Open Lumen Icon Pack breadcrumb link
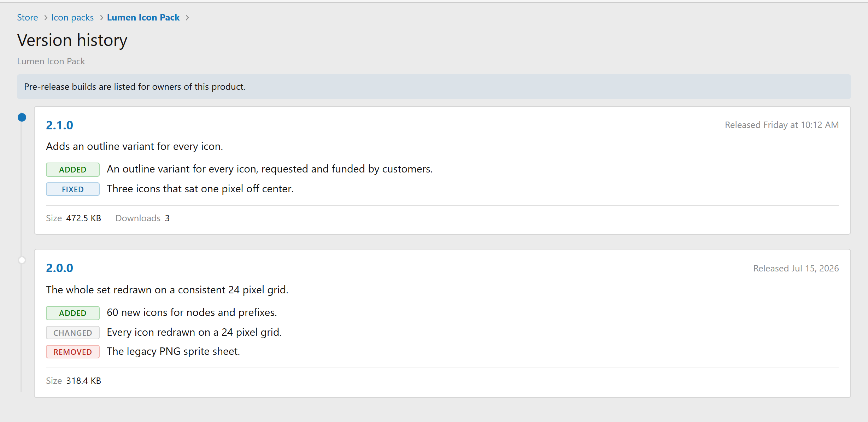This screenshot has height=422, width=868. (143, 17)
